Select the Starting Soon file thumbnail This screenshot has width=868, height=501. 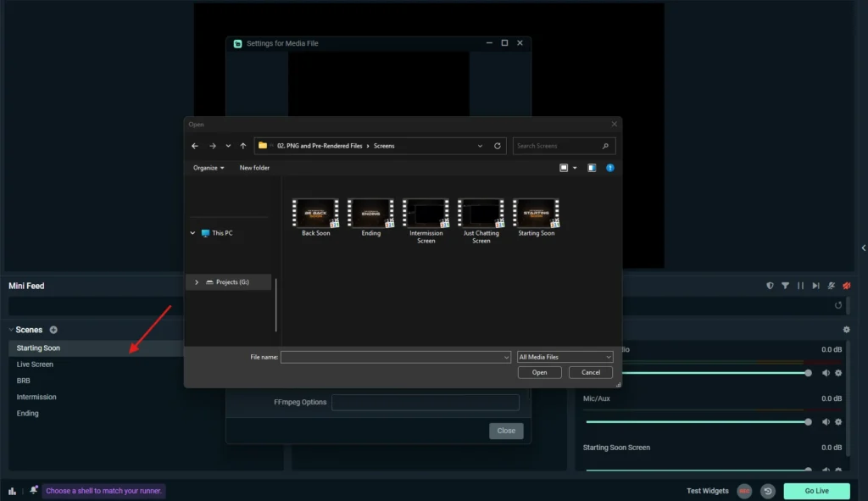pyautogui.click(x=536, y=214)
